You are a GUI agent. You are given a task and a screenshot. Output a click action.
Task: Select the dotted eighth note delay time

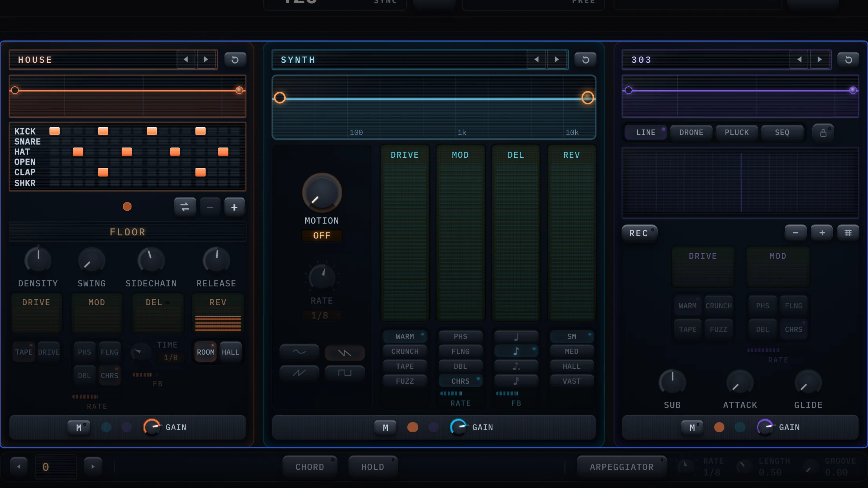pyautogui.click(x=516, y=366)
